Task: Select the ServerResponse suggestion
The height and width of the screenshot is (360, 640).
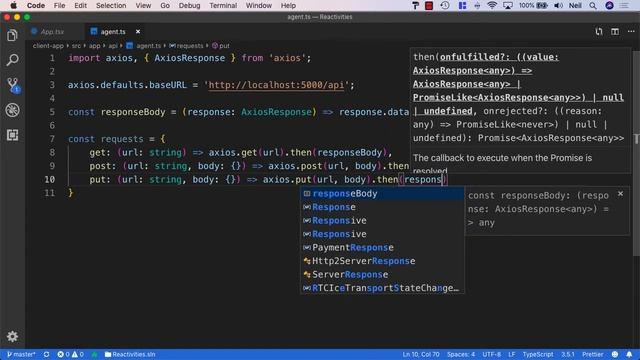Action: click(x=382, y=274)
